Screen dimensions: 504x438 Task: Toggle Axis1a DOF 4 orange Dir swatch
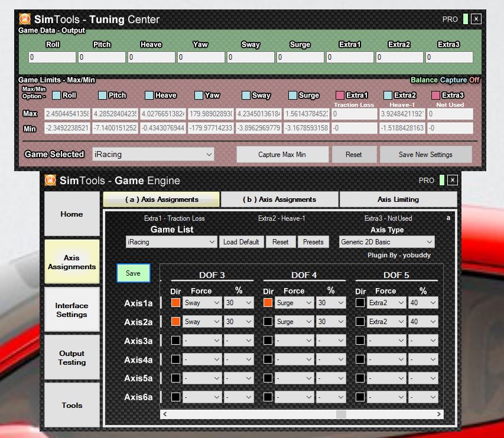tap(268, 302)
